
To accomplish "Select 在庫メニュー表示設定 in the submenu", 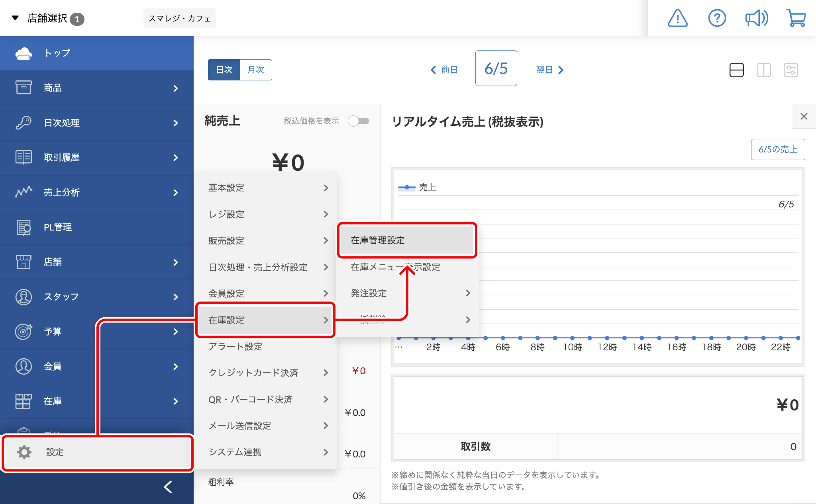I will (407, 267).
